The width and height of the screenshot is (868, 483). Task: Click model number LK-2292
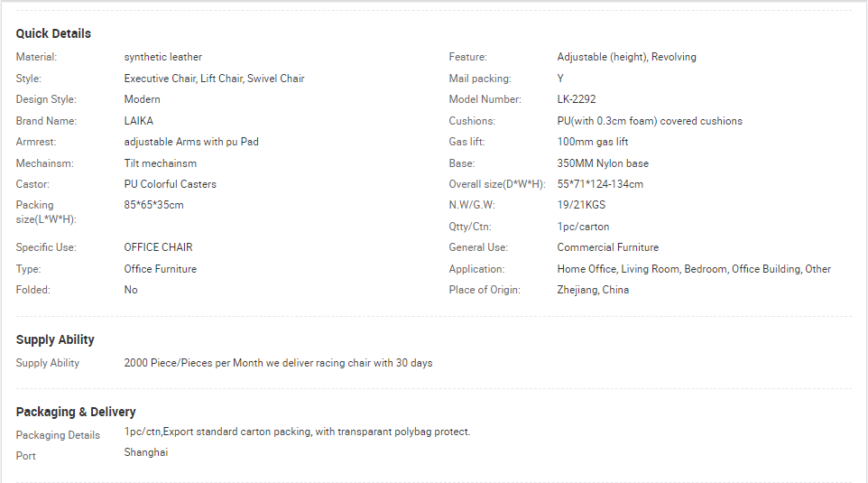coord(577,99)
